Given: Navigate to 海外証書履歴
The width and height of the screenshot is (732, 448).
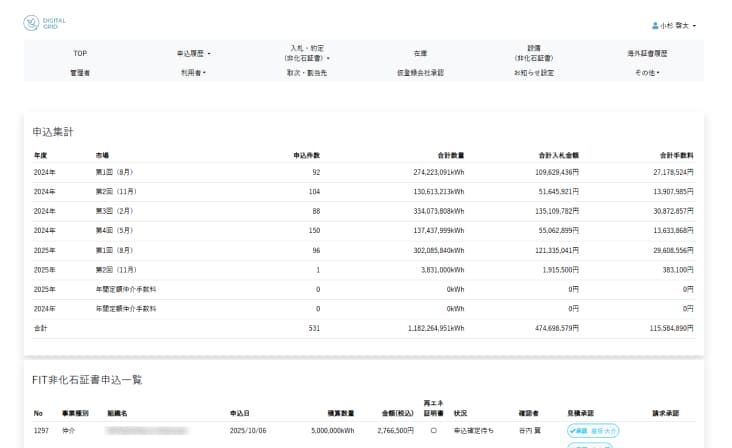Looking at the screenshot, I should (647, 52).
